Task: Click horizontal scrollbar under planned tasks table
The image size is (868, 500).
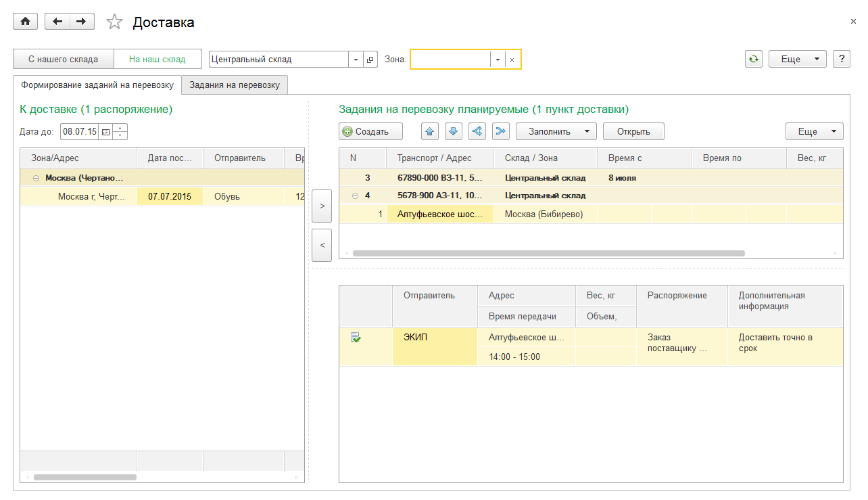Action: tap(548, 254)
